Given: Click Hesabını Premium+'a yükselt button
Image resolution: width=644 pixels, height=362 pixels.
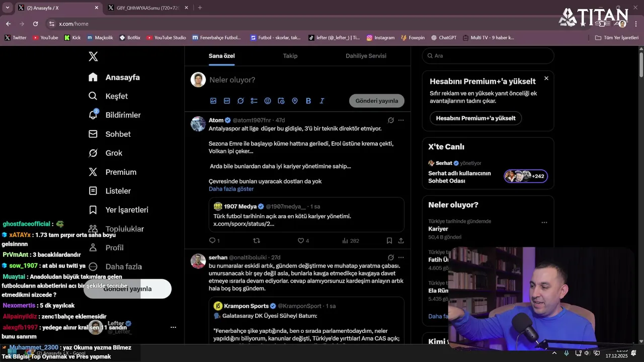Looking at the screenshot, I should coord(475,118).
